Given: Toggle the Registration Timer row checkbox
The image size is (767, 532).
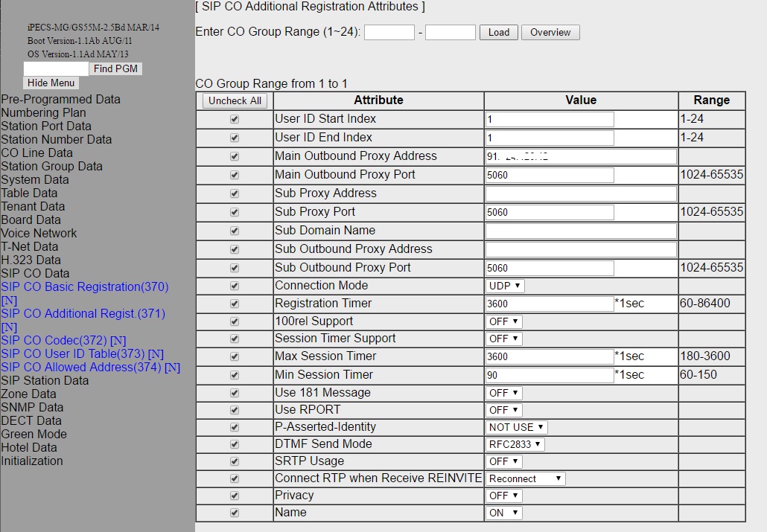Looking at the screenshot, I should tap(235, 304).
